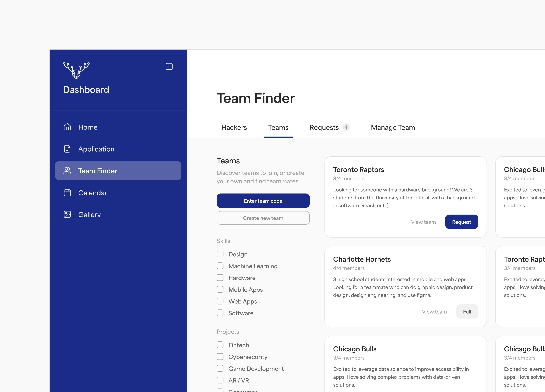Open Home in the sidebar

[118, 127]
